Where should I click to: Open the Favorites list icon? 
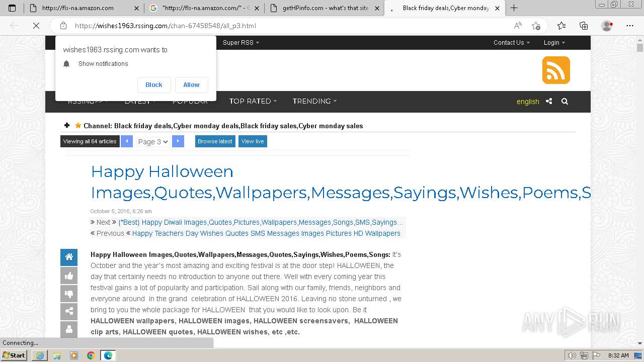point(561,26)
